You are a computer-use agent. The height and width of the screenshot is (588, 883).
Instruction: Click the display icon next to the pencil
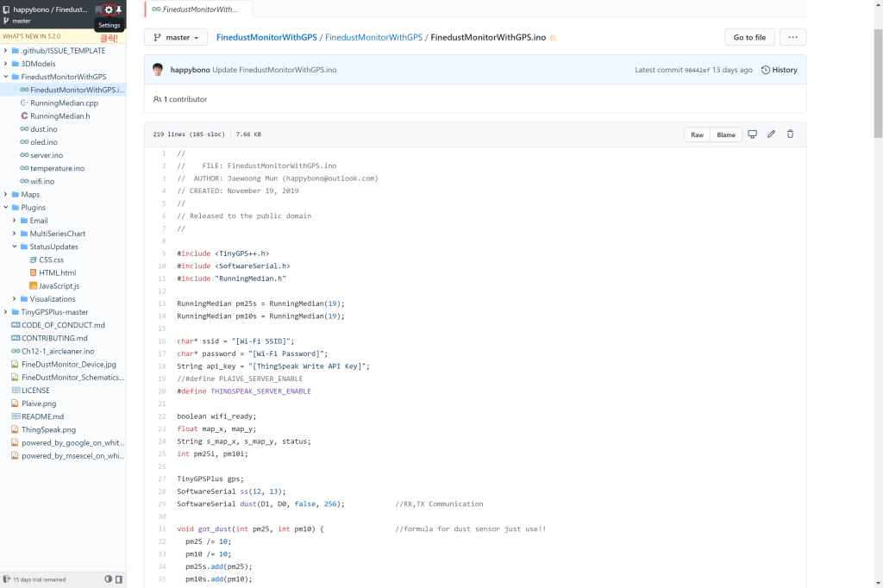coord(751,134)
